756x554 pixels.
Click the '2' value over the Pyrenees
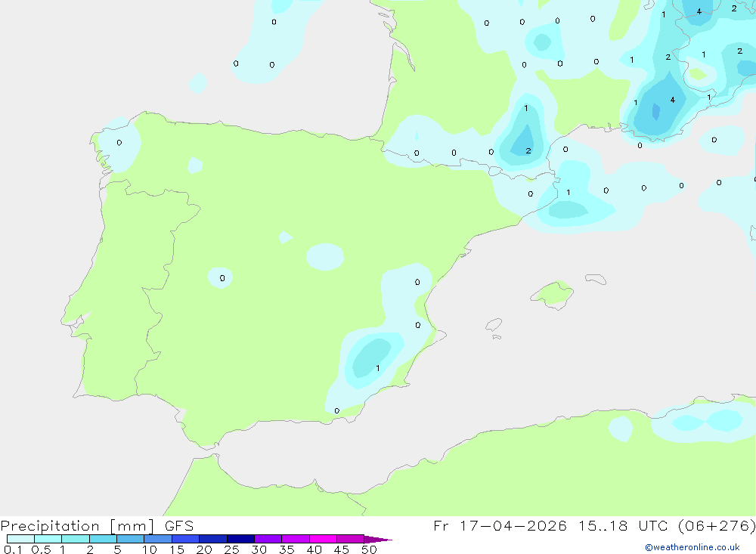(528, 151)
